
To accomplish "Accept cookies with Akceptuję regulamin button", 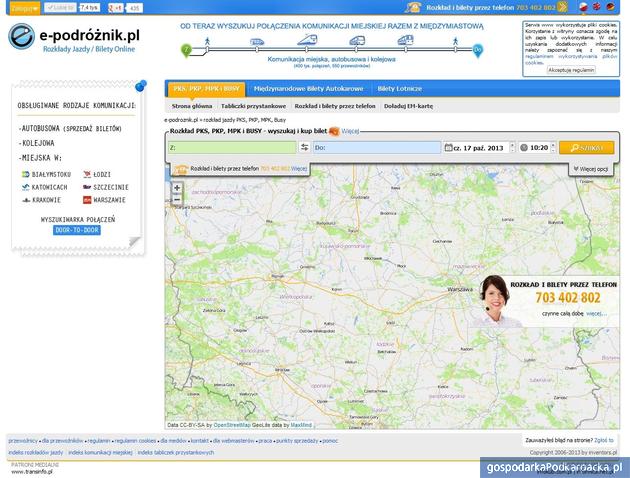I will point(571,70).
